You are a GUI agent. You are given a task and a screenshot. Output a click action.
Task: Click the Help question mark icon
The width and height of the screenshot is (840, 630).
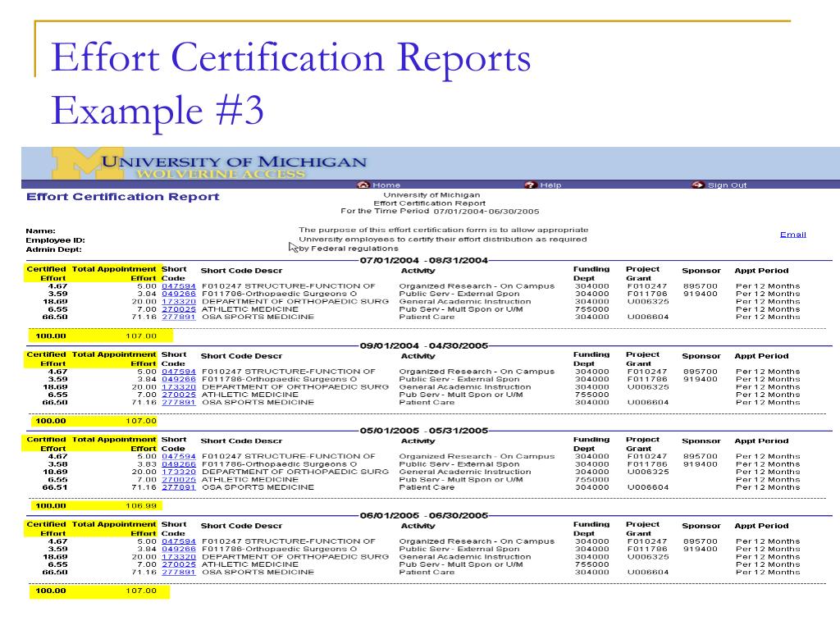click(531, 185)
